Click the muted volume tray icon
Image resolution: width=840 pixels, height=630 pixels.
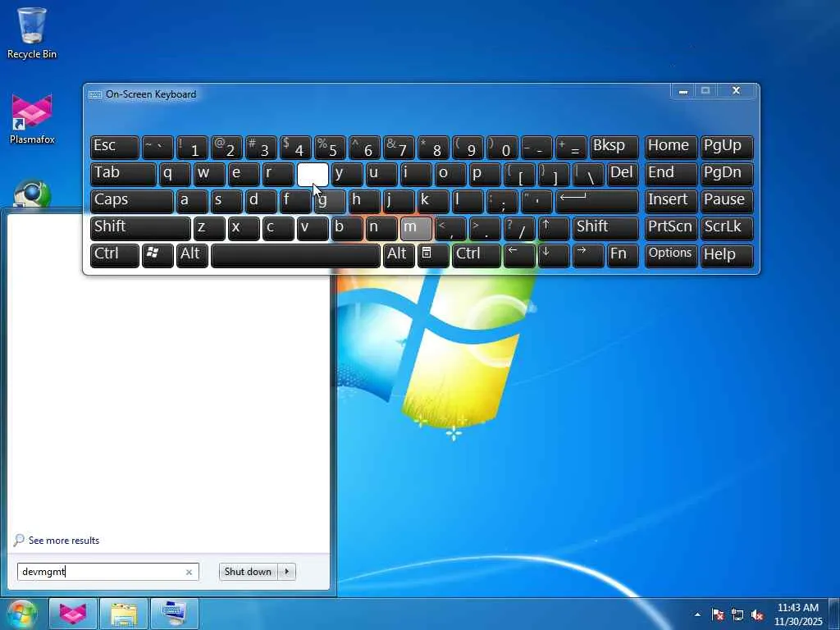tap(757, 614)
